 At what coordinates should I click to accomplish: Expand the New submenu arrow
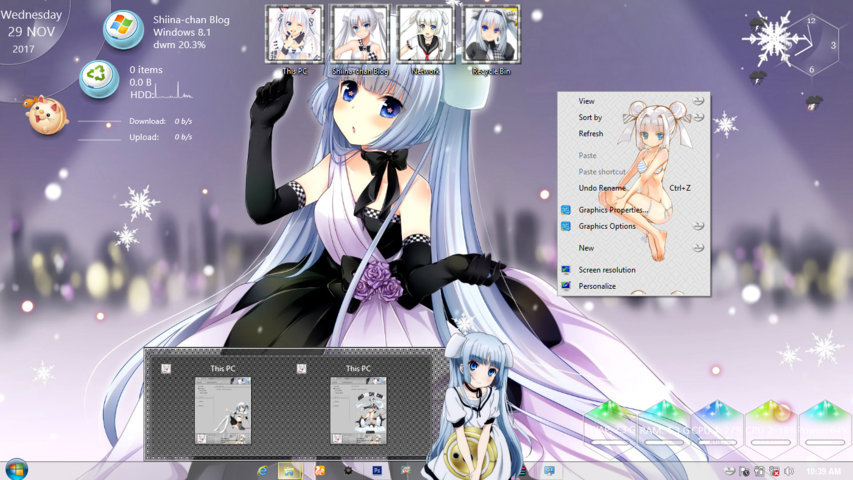pyautogui.click(x=699, y=248)
